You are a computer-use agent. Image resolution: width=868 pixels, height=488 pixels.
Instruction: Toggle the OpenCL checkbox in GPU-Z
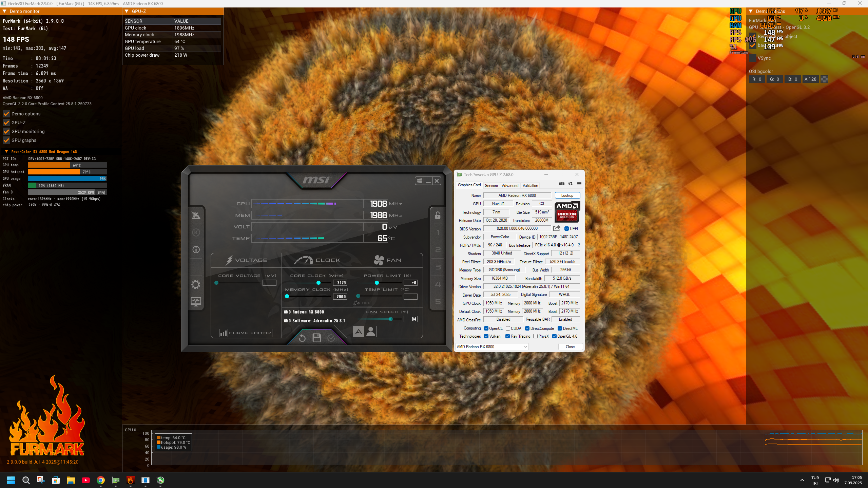pos(486,328)
